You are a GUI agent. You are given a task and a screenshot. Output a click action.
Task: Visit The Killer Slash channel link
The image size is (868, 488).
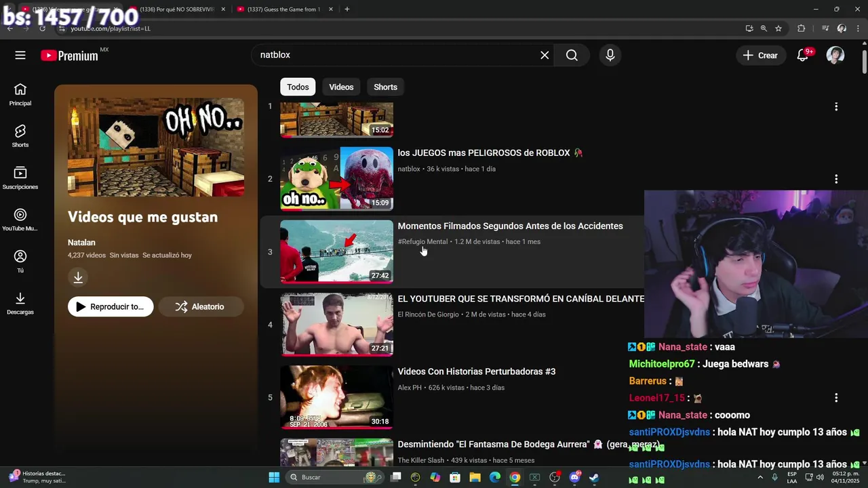[421, 461]
